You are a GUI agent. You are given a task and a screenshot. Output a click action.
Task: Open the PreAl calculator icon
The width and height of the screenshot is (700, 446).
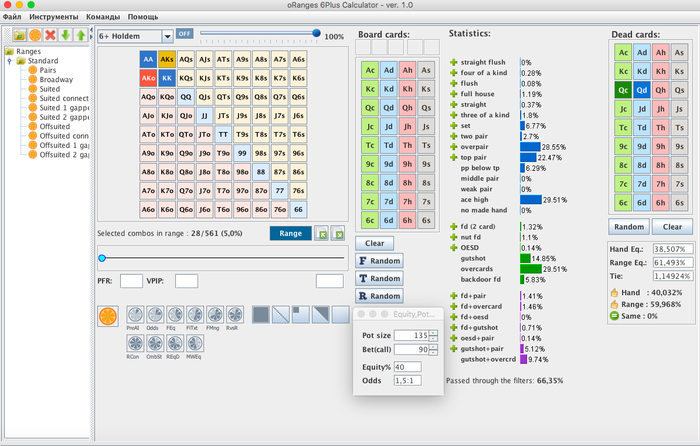pyautogui.click(x=135, y=315)
